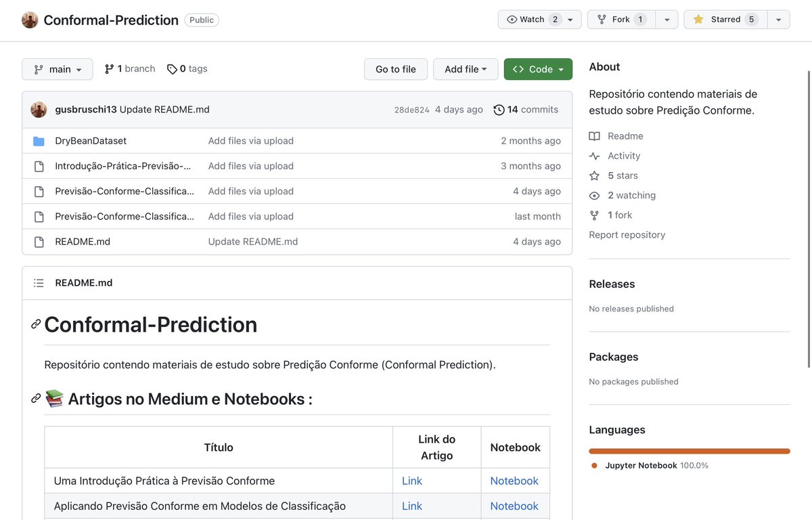The image size is (812, 520).
Task: Expand the Starred lists dropdown arrow
Action: [x=779, y=20]
